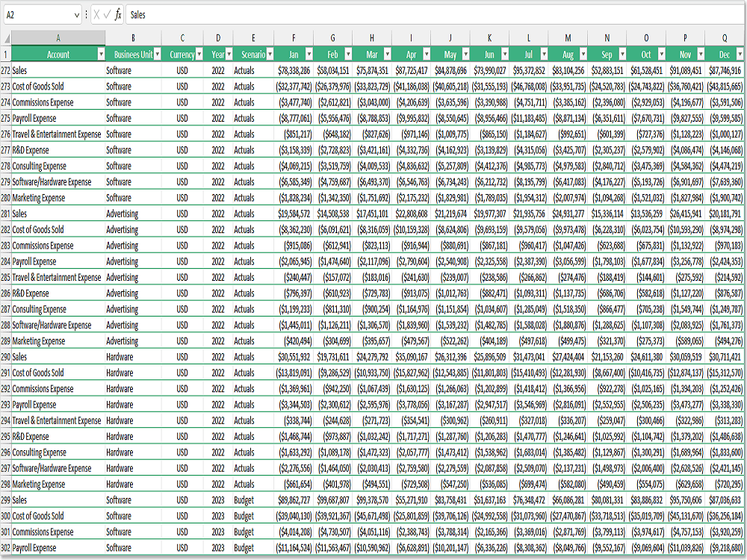Click Dec value $87,746,916
The image size is (747, 560).
[x=725, y=70]
